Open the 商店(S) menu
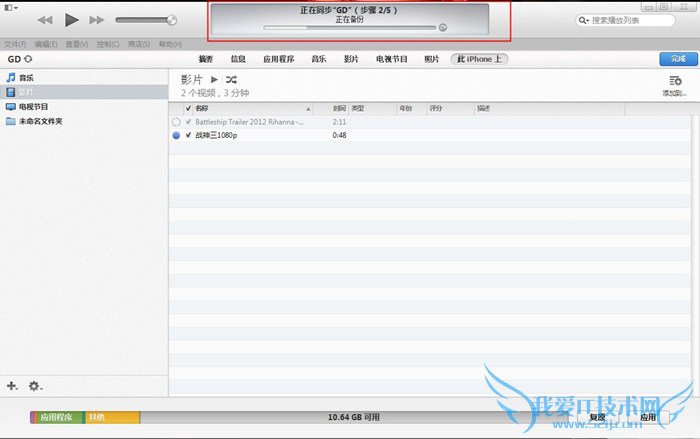 point(139,44)
